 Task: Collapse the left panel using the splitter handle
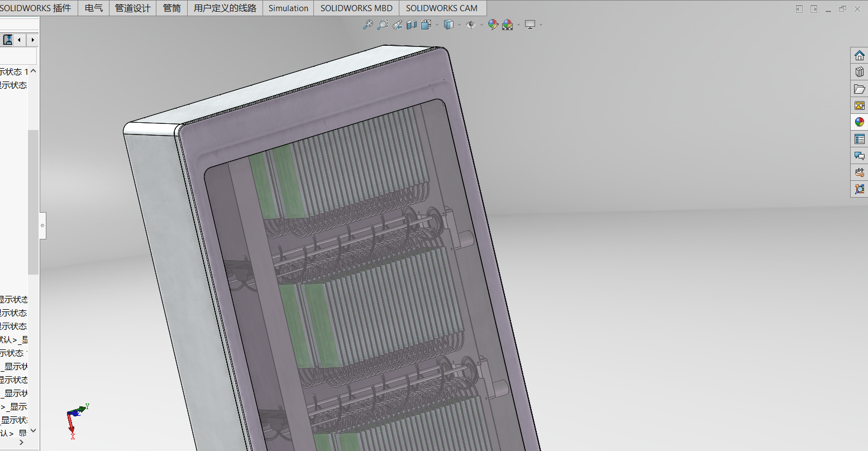pos(42,226)
